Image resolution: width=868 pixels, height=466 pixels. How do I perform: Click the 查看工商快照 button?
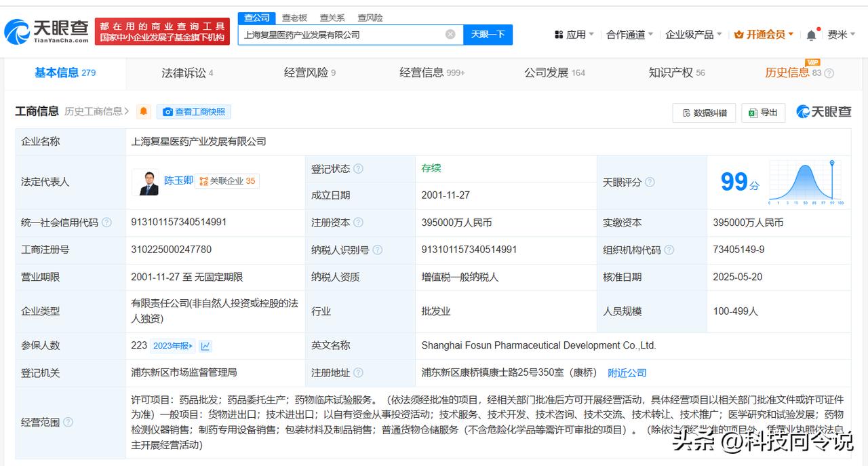pos(193,112)
